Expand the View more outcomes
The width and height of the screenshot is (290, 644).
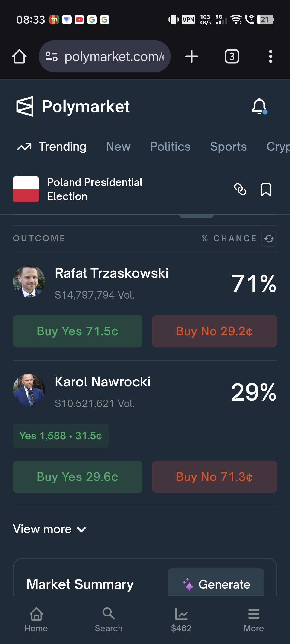(x=49, y=529)
